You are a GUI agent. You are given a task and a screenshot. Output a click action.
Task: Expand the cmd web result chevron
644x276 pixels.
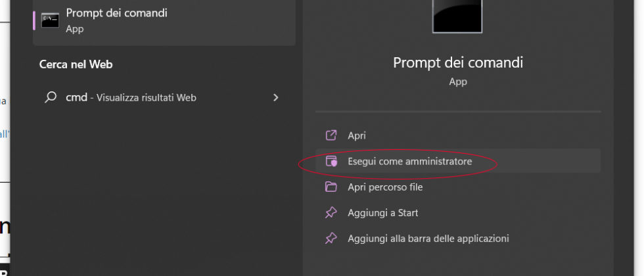pyautogui.click(x=275, y=97)
